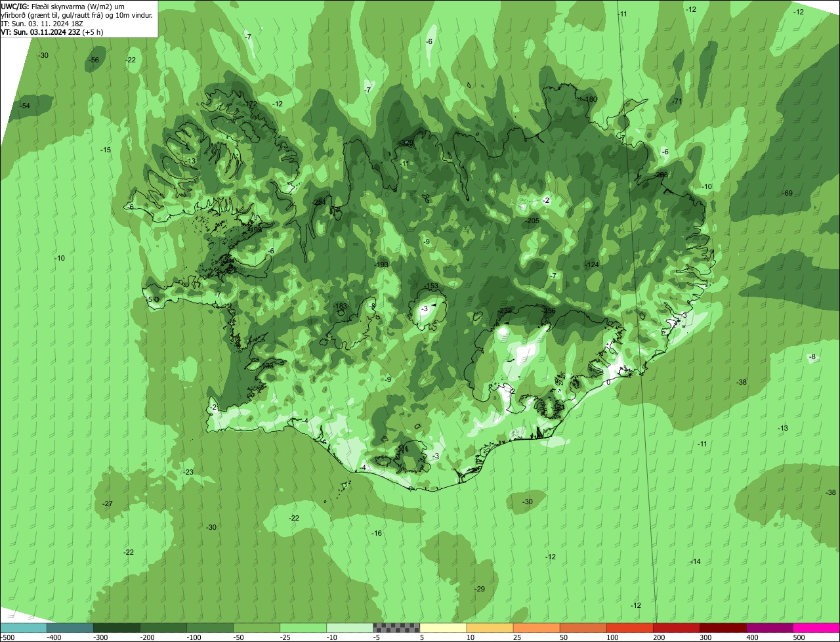Screen dimensions: 840x642
Task: Pick the -25 to -10 light green swatch
Action: point(303,628)
